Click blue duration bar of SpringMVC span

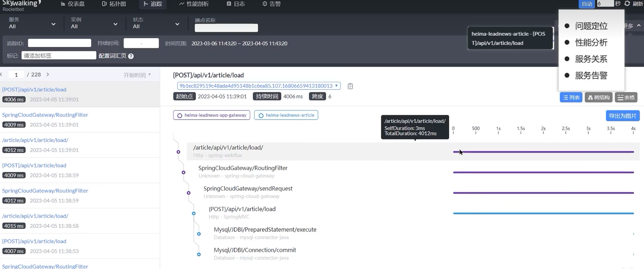[x=544, y=213]
